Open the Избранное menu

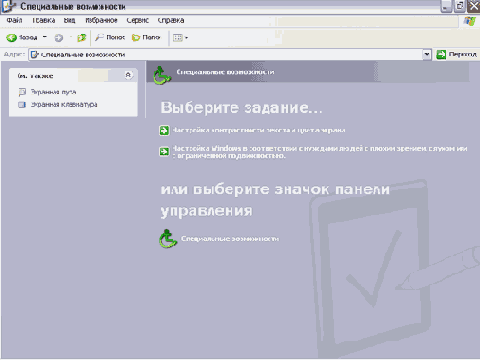(101, 20)
